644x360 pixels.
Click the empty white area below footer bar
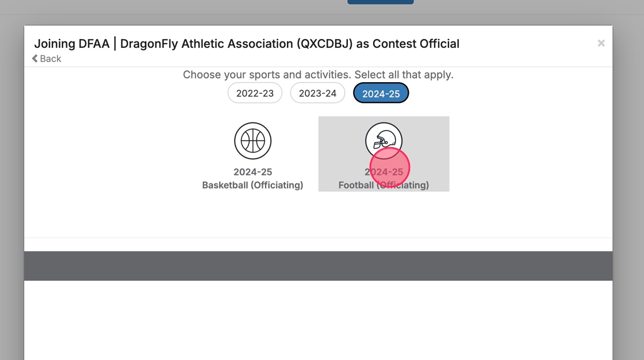click(x=318, y=322)
